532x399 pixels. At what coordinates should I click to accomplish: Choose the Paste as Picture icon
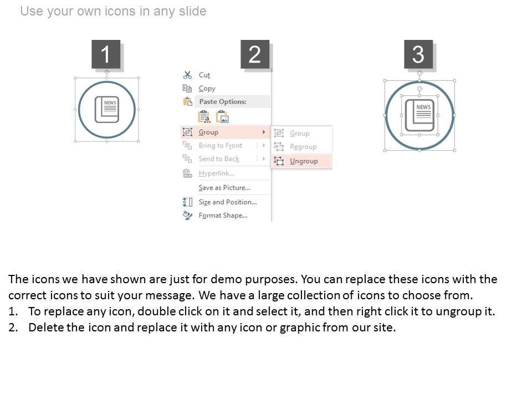point(222,116)
